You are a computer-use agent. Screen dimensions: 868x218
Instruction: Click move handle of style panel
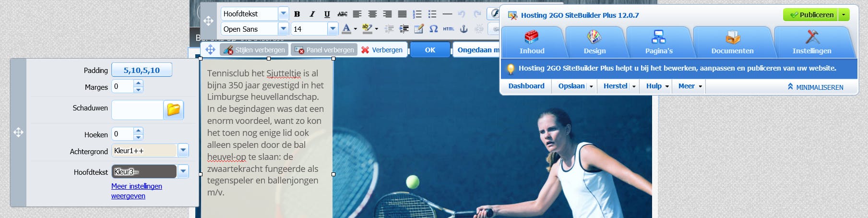(18, 132)
